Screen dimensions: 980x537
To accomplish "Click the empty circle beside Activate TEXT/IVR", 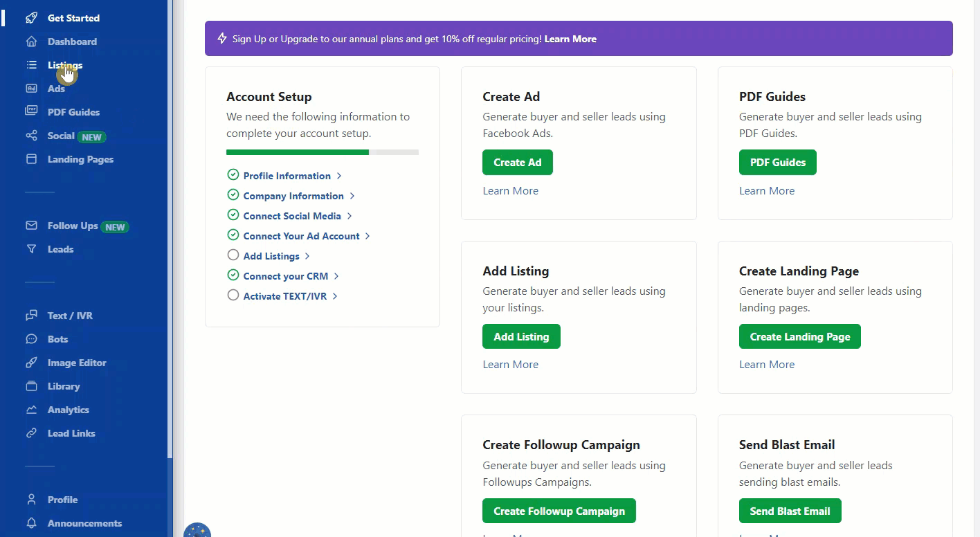I will pos(233,295).
